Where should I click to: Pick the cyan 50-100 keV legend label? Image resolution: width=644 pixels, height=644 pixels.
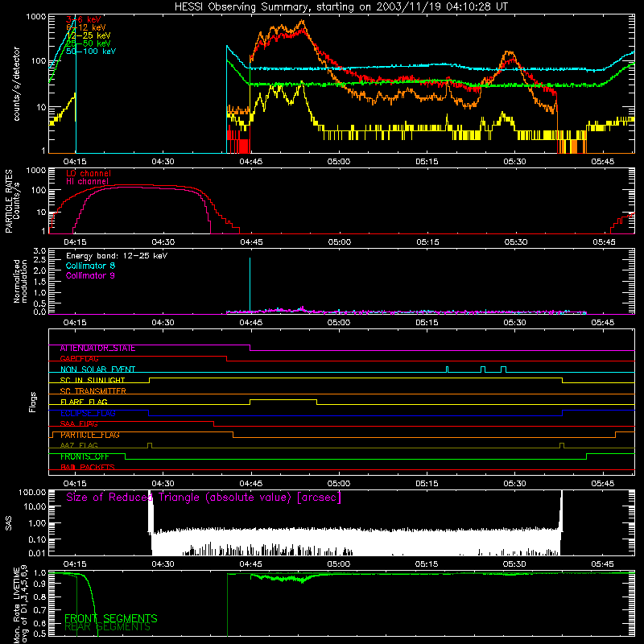91,52
